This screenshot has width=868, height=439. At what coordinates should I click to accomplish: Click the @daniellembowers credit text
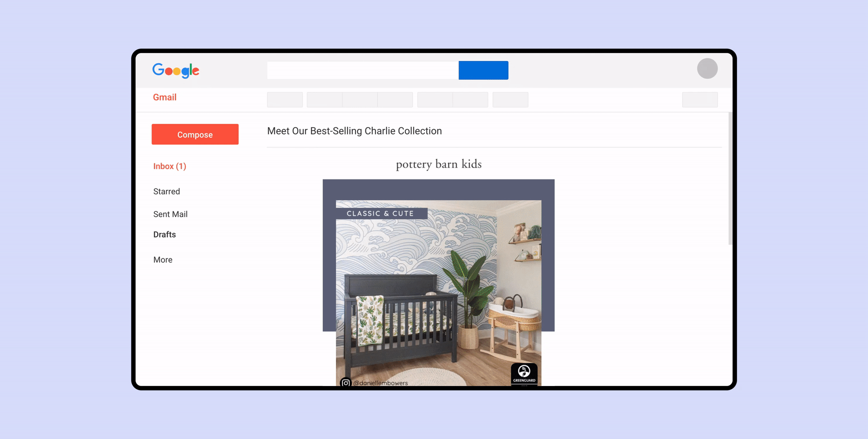point(381,383)
